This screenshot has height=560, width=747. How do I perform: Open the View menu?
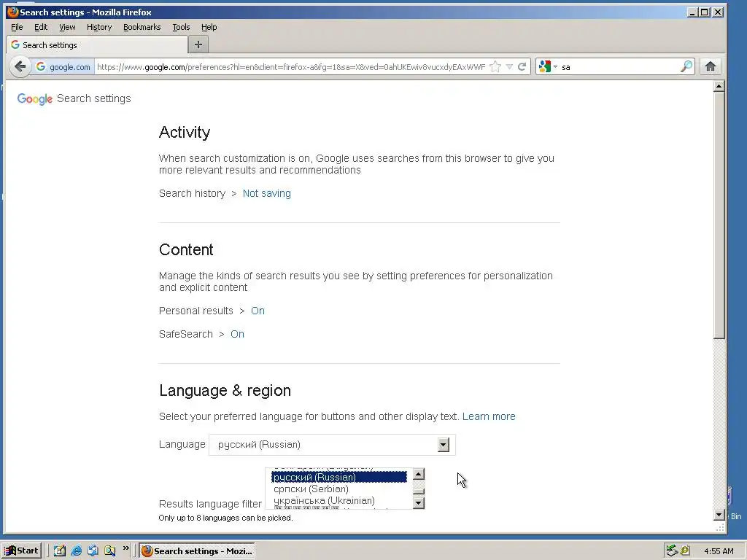coord(67,27)
